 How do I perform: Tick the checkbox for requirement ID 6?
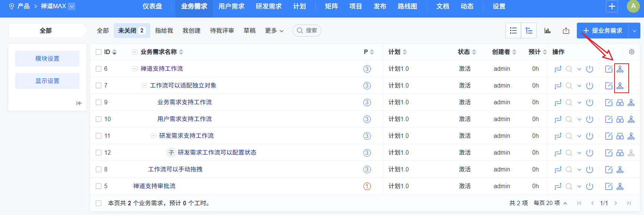pos(99,69)
